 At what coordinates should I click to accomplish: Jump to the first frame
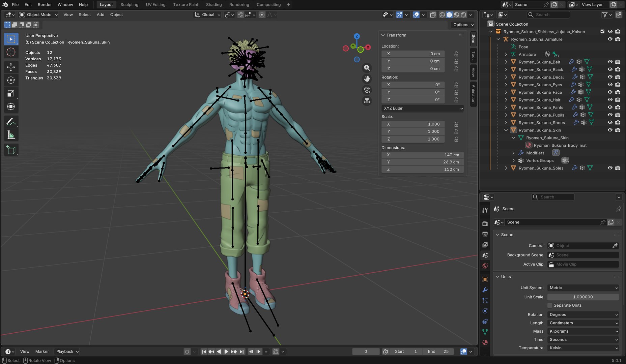tap(204, 352)
